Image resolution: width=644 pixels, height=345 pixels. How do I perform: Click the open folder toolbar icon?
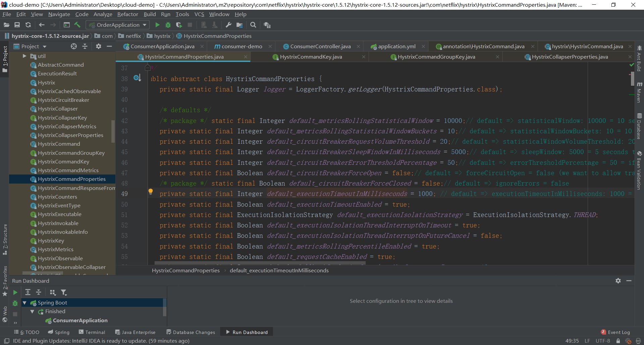[x=6, y=25]
